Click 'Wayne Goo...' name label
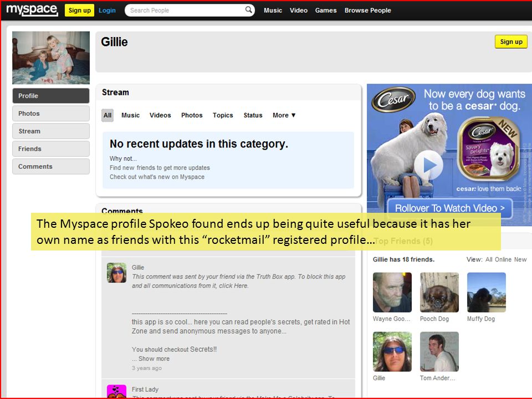Viewport: 532px width, 399px height. coord(392,319)
